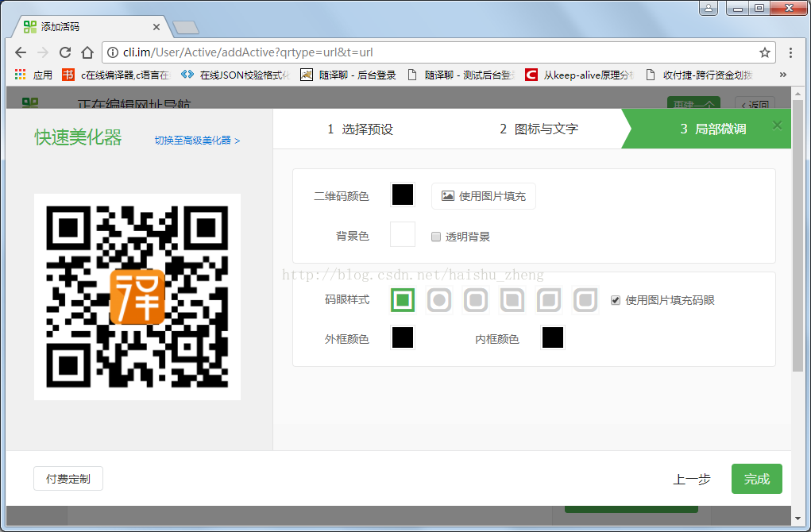Click the Chrome user profile icon
Screen dimensions: 811x532
(709, 8)
